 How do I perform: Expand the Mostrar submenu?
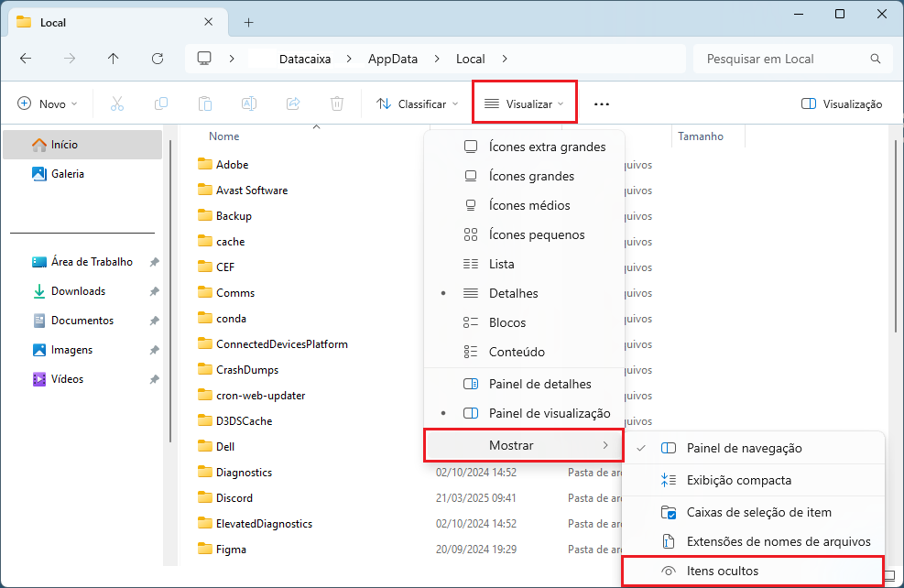pyautogui.click(x=523, y=445)
